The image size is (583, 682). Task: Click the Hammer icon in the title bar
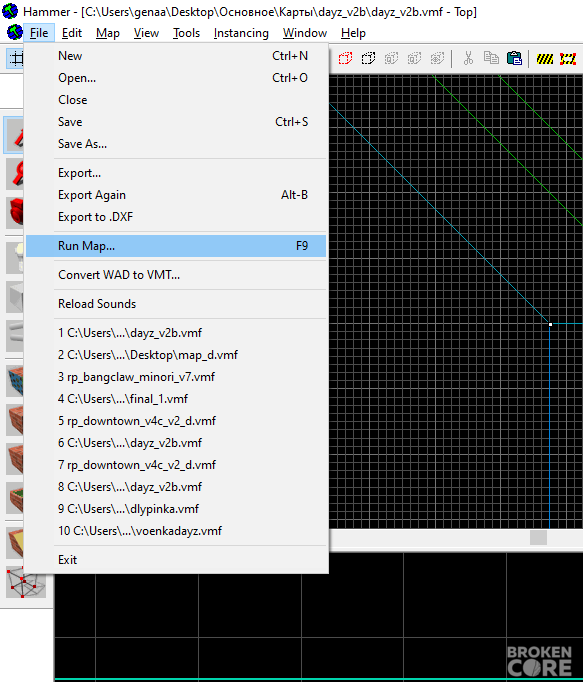(10, 10)
